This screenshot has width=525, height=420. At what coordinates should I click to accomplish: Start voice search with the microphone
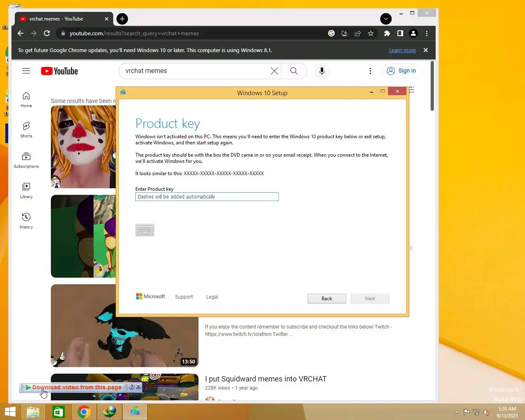tap(322, 71)
